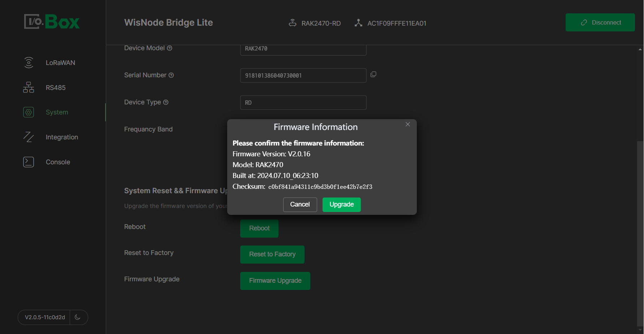Click the System gear icon
Screen dimensions: 644x334
tap(29, 112)
